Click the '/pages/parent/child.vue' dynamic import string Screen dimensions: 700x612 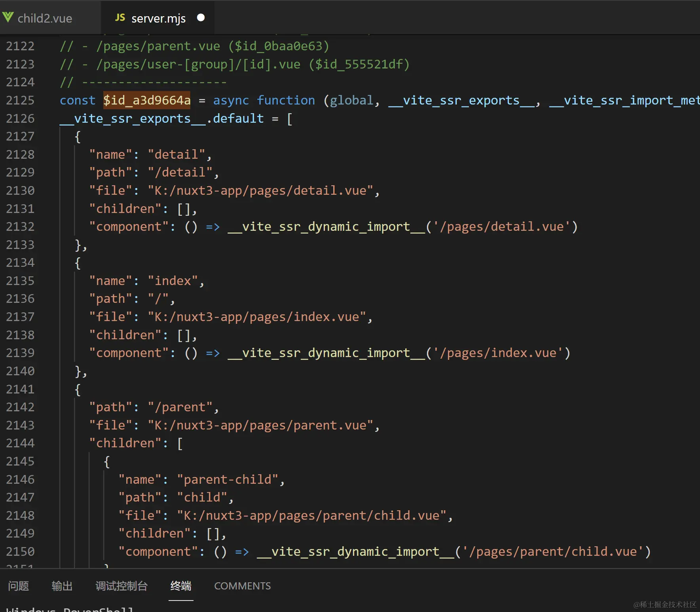coord(553,552)
